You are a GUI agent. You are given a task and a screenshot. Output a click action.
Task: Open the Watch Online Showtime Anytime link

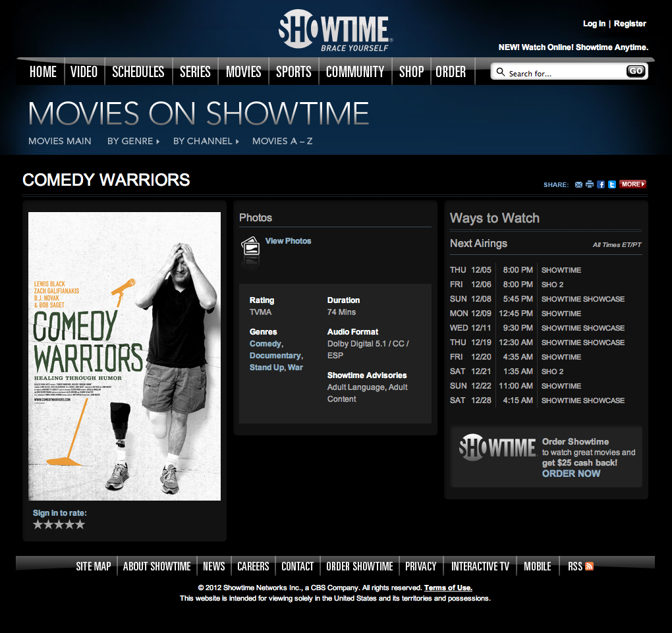[573, 47]
